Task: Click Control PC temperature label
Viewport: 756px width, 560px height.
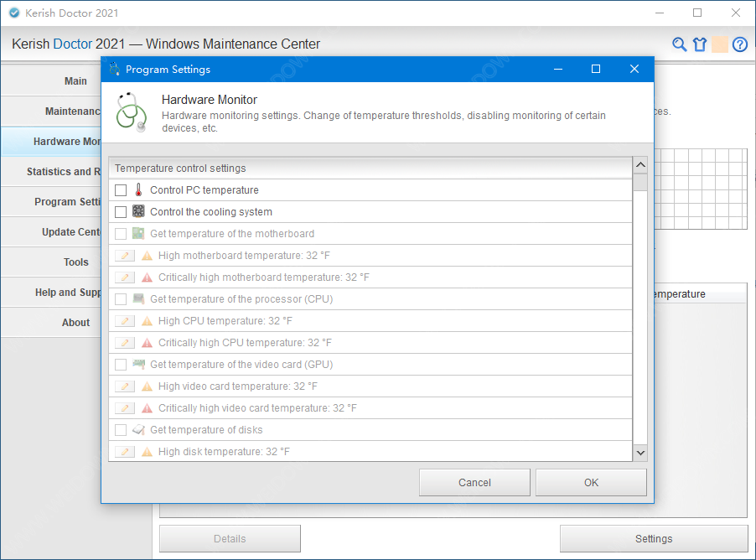Action: coord(205,190)
